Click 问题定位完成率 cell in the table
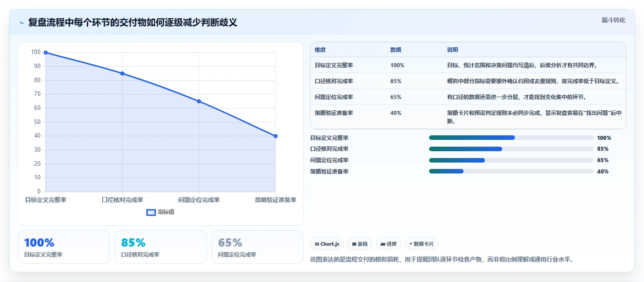Screen dimensions: 644x282 click(x=334, y=97)
